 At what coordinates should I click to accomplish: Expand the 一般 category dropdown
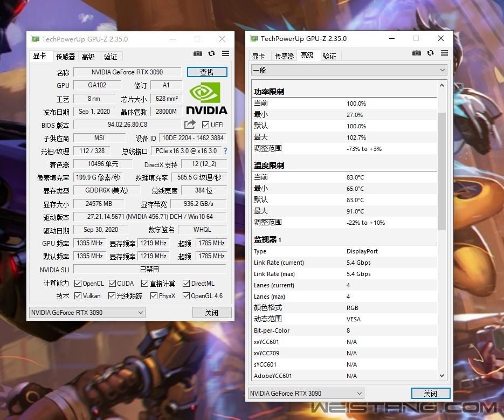pyautogui.click(x=349, y=70)
